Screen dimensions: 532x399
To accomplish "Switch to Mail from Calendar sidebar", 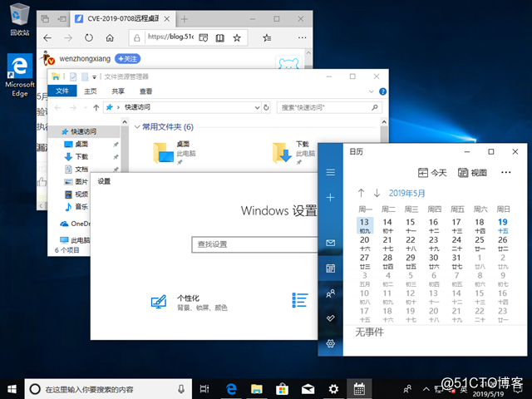I will [331, 243].
